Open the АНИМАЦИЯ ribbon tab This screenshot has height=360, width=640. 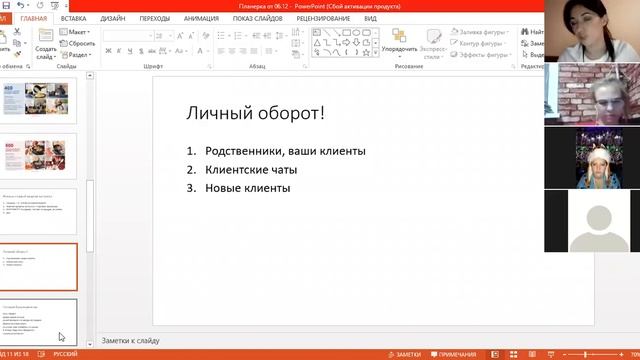pyautogui.click(x=201, y=18)
